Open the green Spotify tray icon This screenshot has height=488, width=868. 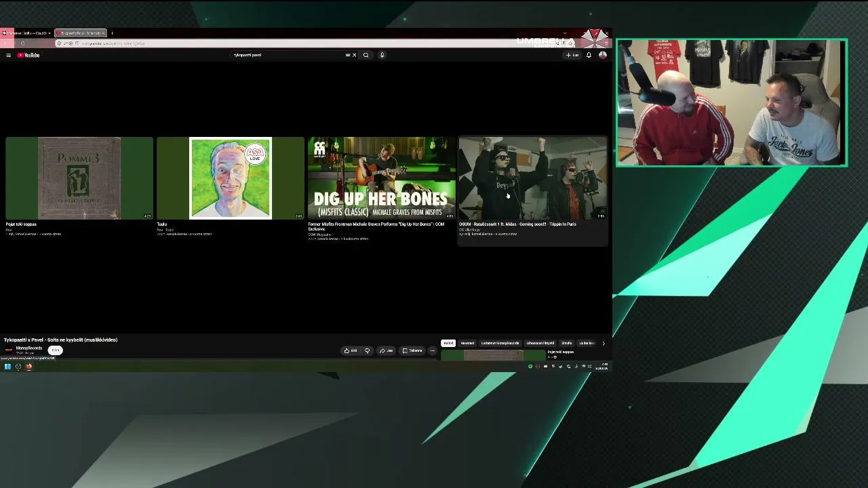pos(530,367)
